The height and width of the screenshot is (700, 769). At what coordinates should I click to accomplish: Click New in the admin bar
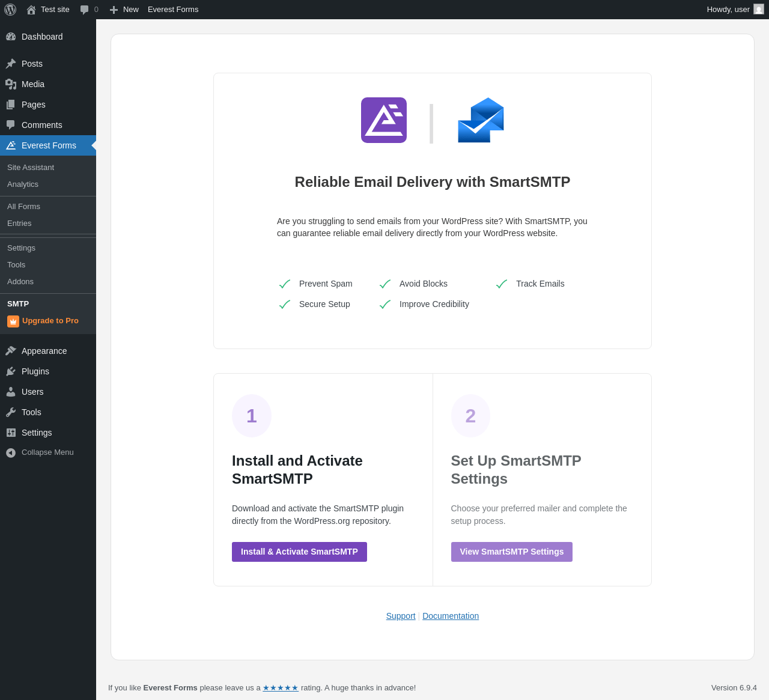(x=131, y=10)
